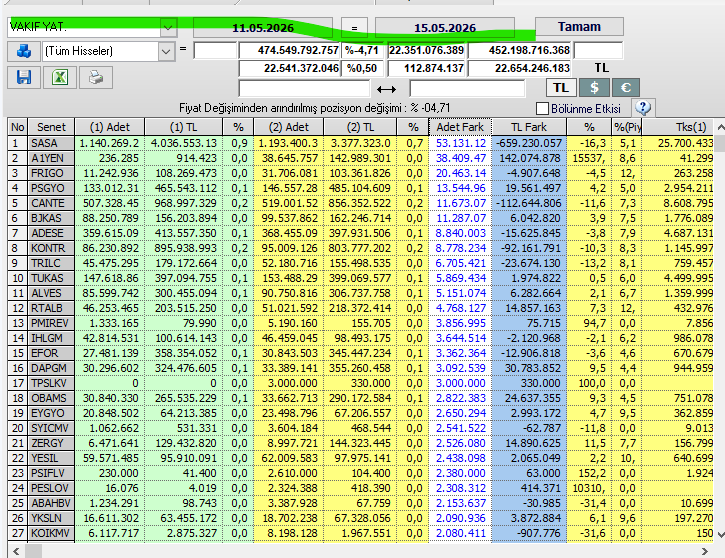Sort by the Tks(1) column header

pos(678,127)
